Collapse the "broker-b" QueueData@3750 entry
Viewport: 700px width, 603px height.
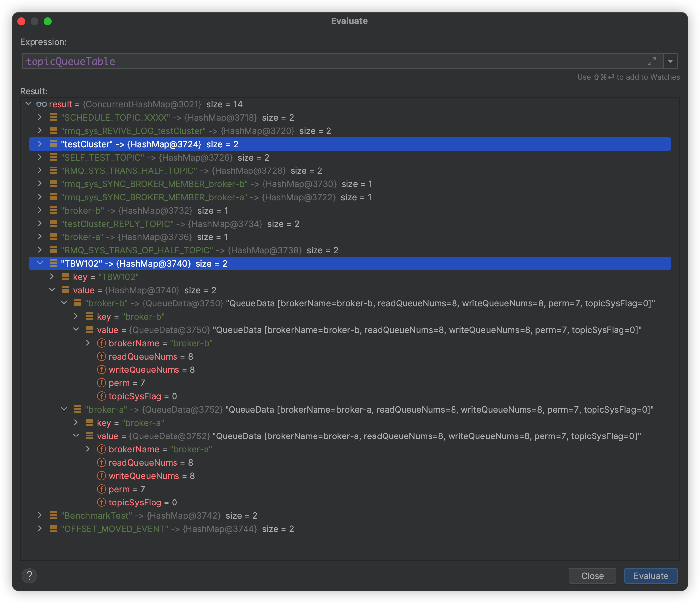pos(64,303)
